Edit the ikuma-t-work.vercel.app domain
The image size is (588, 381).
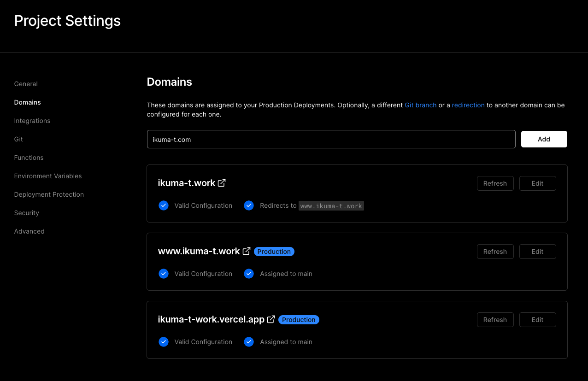pyautogui.click(x=537, y=320)
